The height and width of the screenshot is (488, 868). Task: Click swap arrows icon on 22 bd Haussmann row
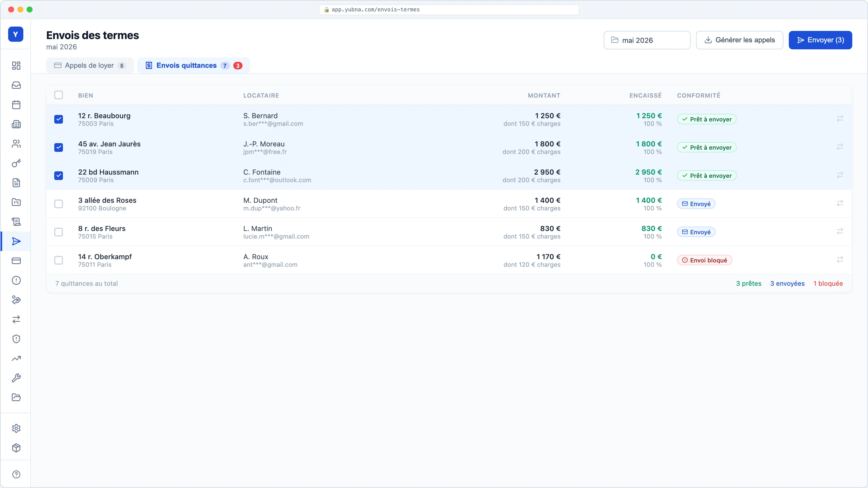click(x=840, y=175)
